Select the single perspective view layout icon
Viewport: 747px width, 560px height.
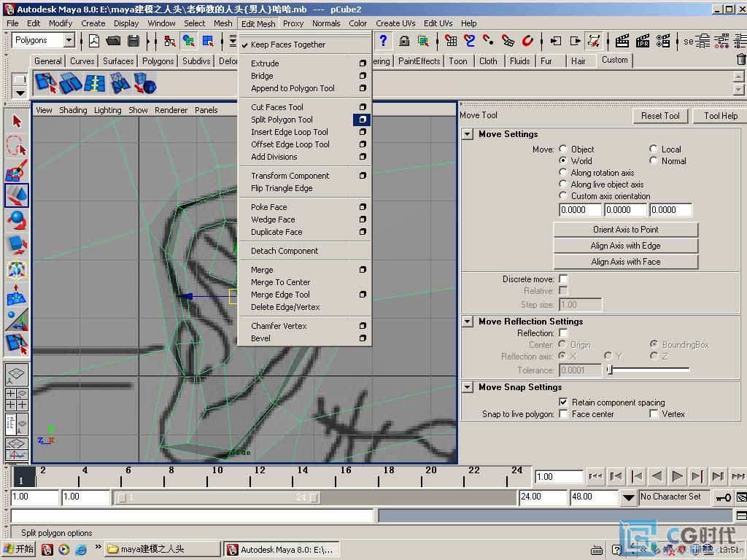(x=17, y=374)
